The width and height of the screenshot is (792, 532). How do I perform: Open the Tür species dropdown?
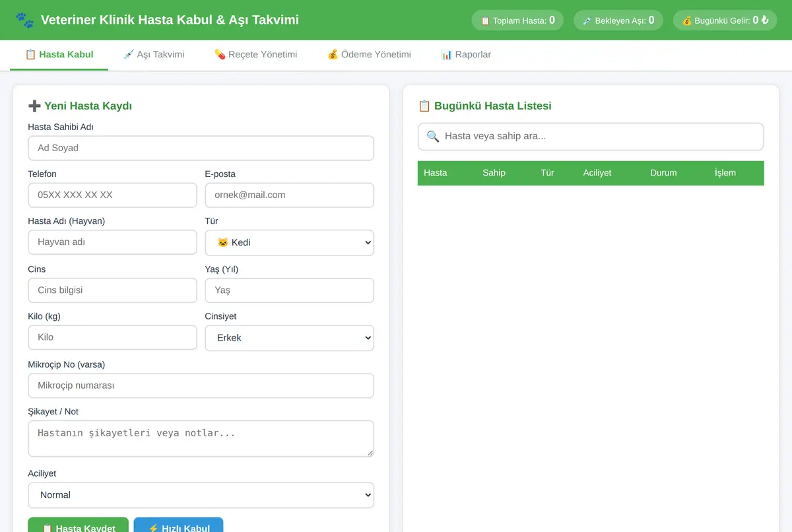coord(290,242)
